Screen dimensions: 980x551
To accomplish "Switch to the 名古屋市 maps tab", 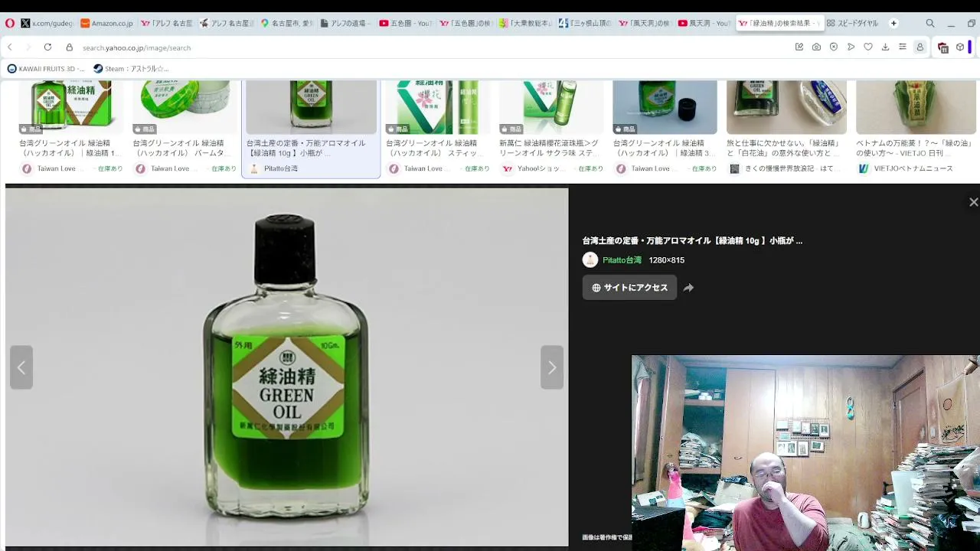I will [286, 23].
